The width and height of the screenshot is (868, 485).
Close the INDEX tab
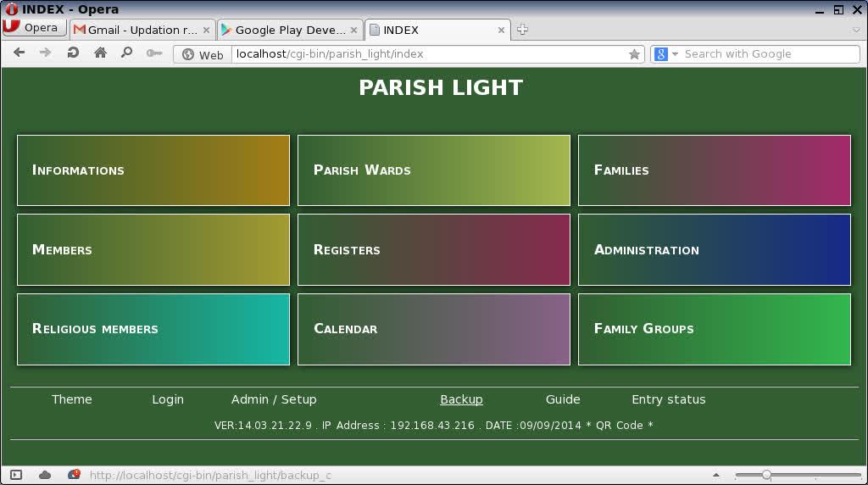click(501, 30)
